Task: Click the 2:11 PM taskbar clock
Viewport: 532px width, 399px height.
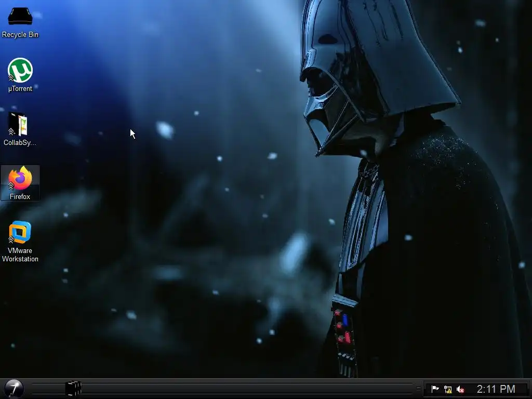Action: point(496,389)
